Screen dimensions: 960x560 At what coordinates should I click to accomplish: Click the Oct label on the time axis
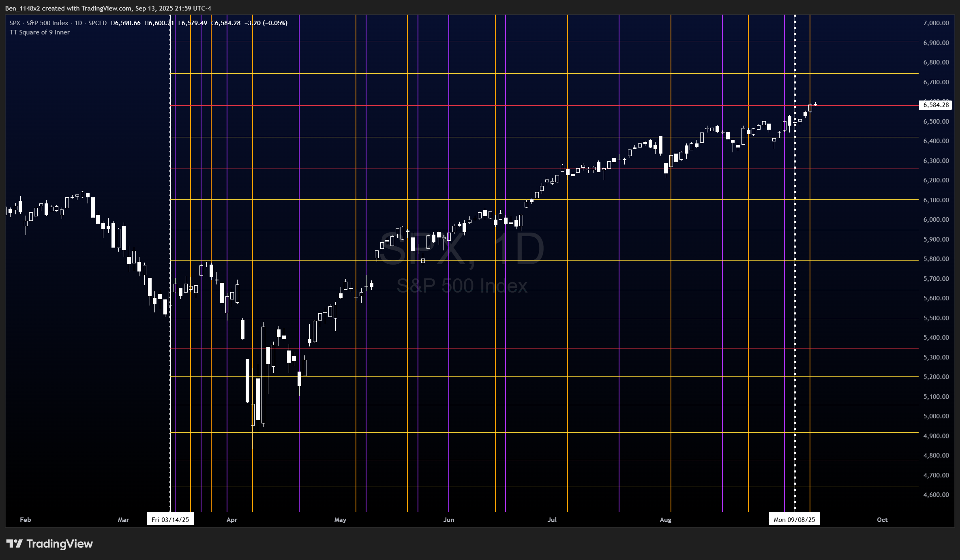click(x=882, y=519)
